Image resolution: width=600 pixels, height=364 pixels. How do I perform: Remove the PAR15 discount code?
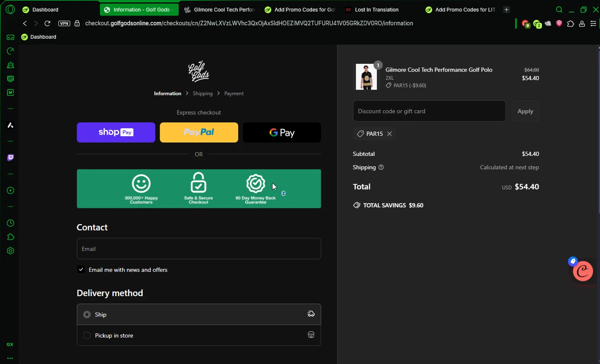tap(389, 134)
